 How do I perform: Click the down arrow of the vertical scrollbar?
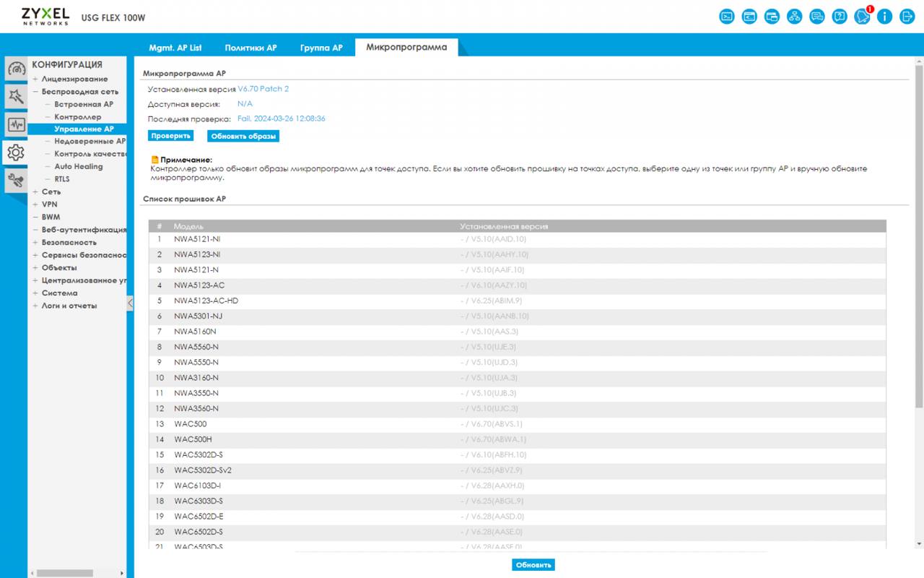click(919, 543)
